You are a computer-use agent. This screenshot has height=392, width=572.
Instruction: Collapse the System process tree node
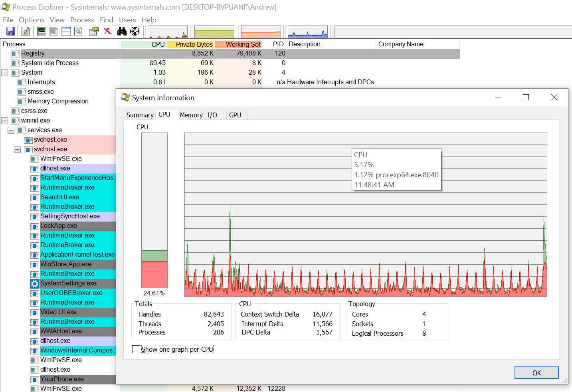click(x=5, y=73)
